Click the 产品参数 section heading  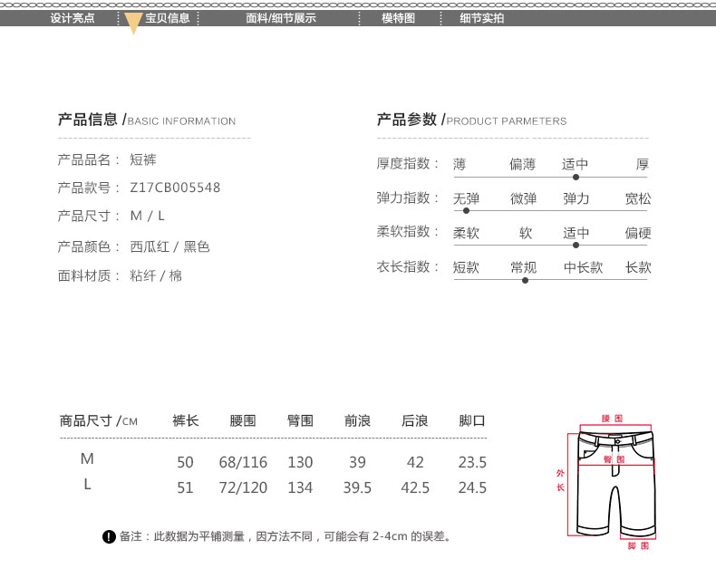pyautogui.click(x=408, y=120)
